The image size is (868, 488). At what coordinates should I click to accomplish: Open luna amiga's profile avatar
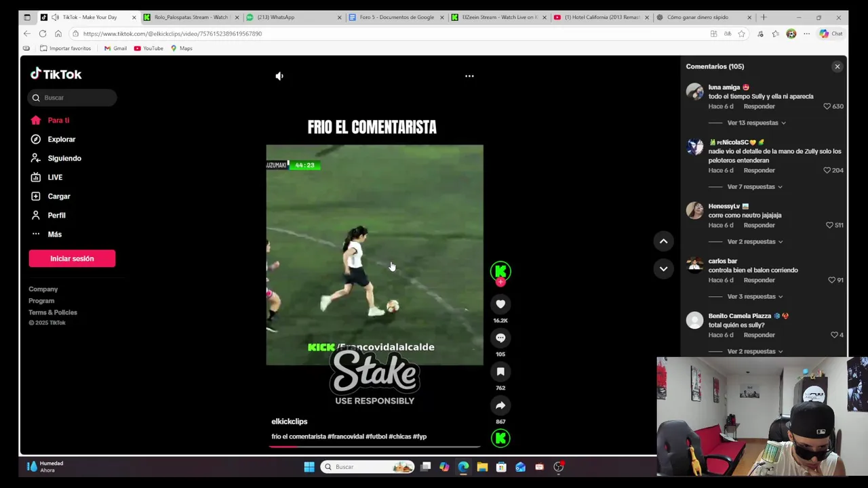pyautogui.click(x=694, y=91)
